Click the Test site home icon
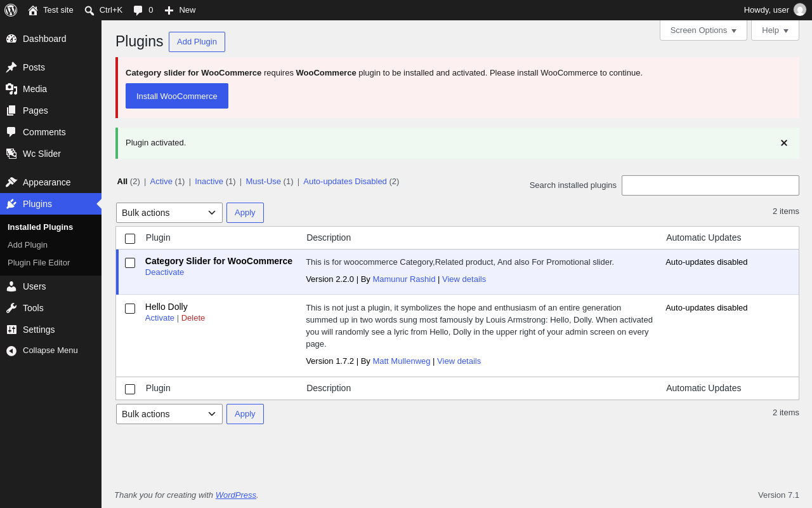This screenshot has height=508, width=812. tap(33, 10)
